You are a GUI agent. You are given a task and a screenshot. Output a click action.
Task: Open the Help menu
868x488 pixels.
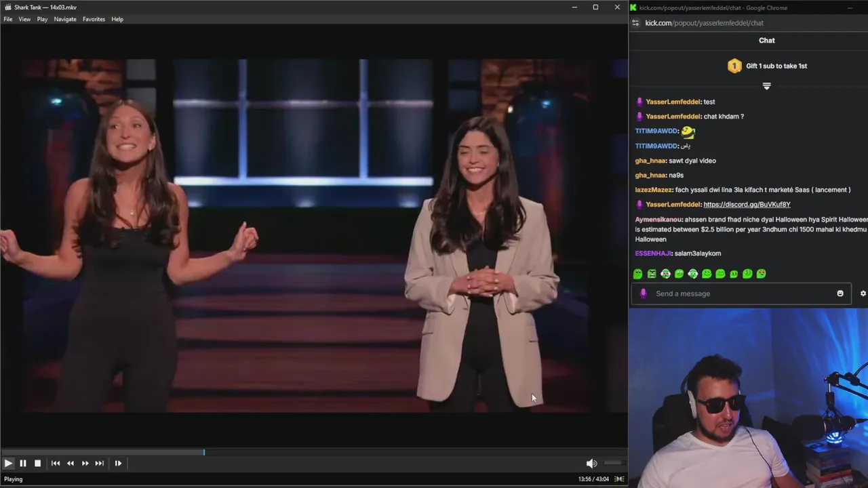117,19
